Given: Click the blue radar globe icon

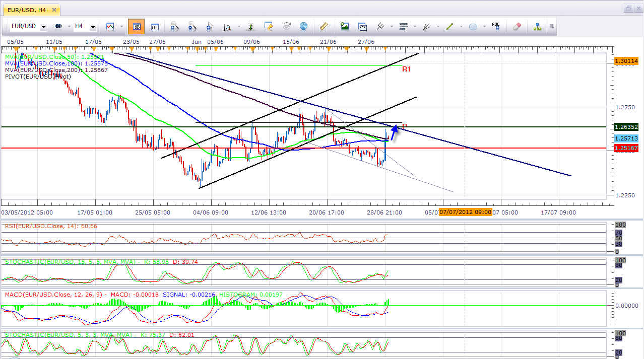Looking at the screenshot, I should point(303,26).
